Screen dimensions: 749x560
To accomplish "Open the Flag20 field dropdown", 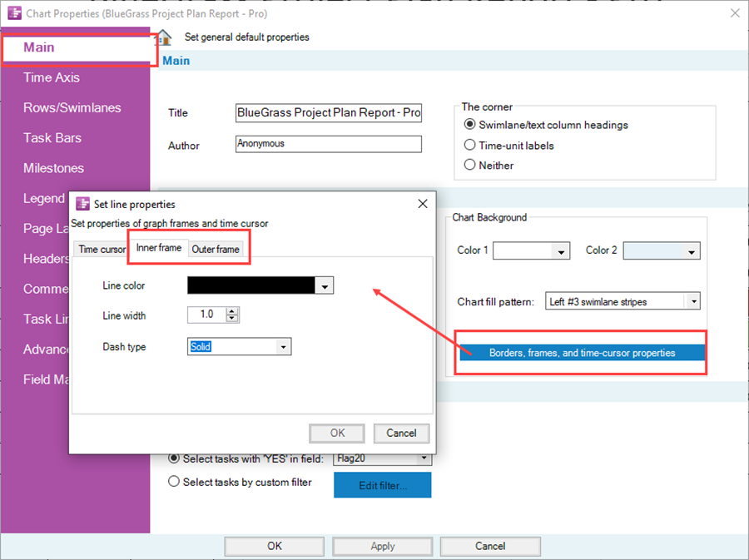I will pos(424,458).
